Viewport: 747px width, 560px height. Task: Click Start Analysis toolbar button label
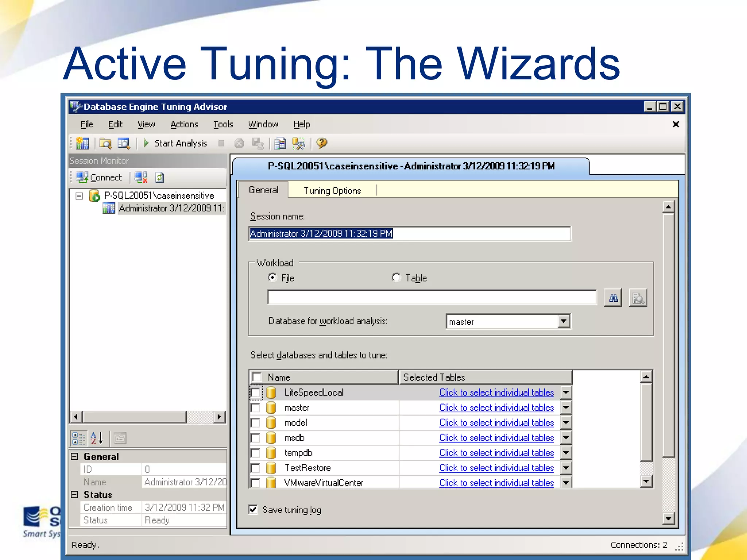coord(181,143)
